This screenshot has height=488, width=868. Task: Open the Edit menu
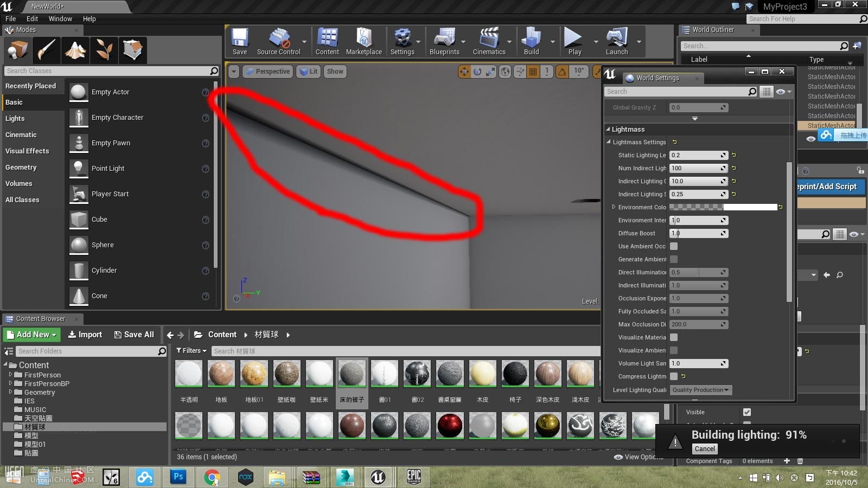point(32,18)
